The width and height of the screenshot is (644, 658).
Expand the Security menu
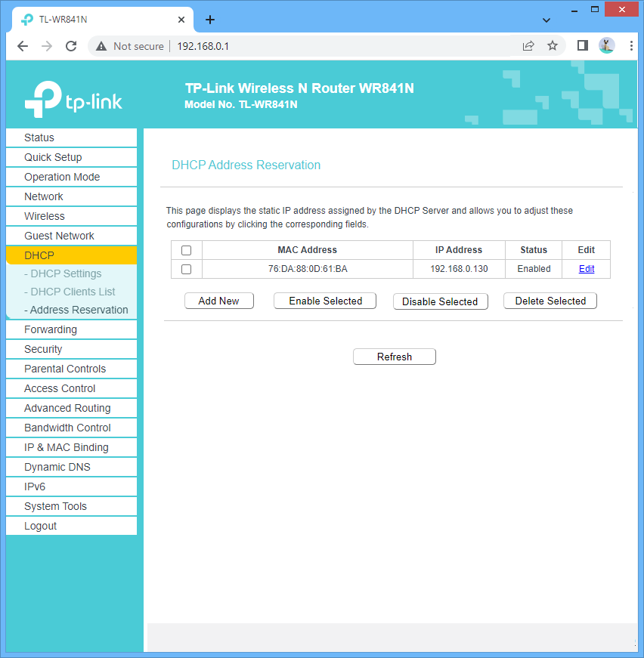[71, 349]
